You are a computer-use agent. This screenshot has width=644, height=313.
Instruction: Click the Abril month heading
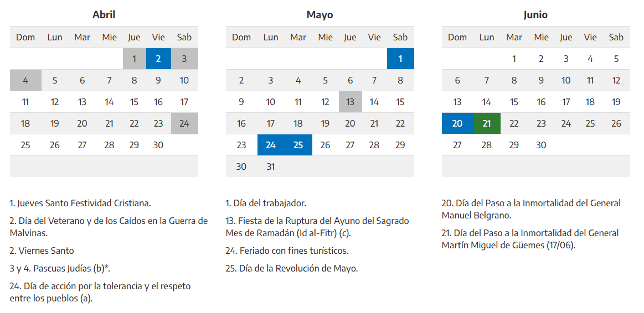click(104, 15)
